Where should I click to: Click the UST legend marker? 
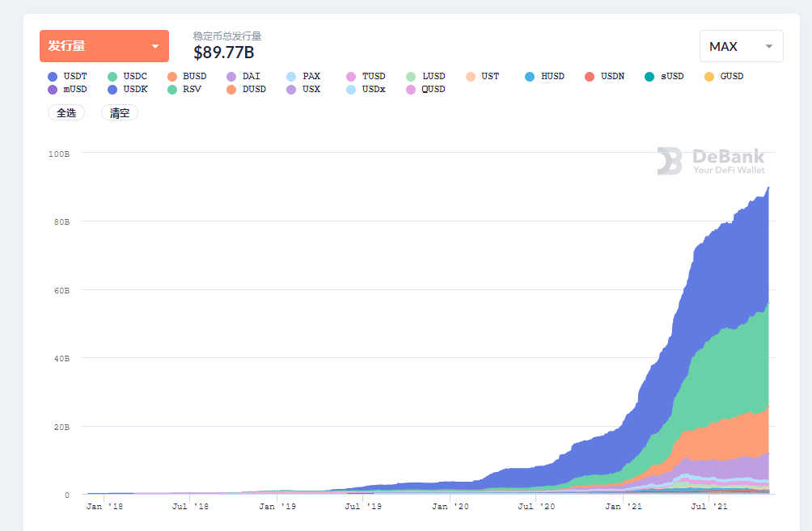click(470, 77)
